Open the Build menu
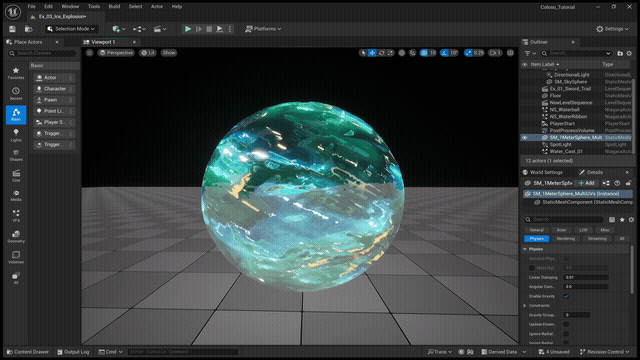The image size is (640, 360). 114,7
